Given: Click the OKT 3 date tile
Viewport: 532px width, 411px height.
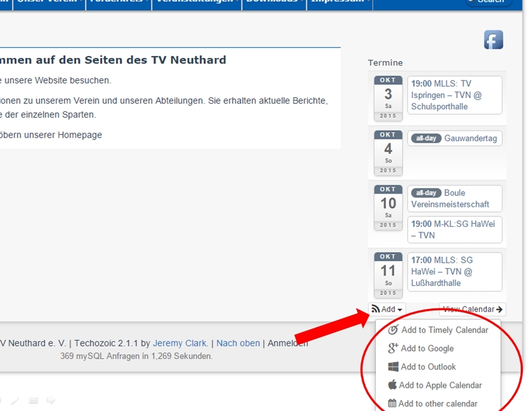Looking at the screenshot, I should pyautogui.click(x=388, y=98).
